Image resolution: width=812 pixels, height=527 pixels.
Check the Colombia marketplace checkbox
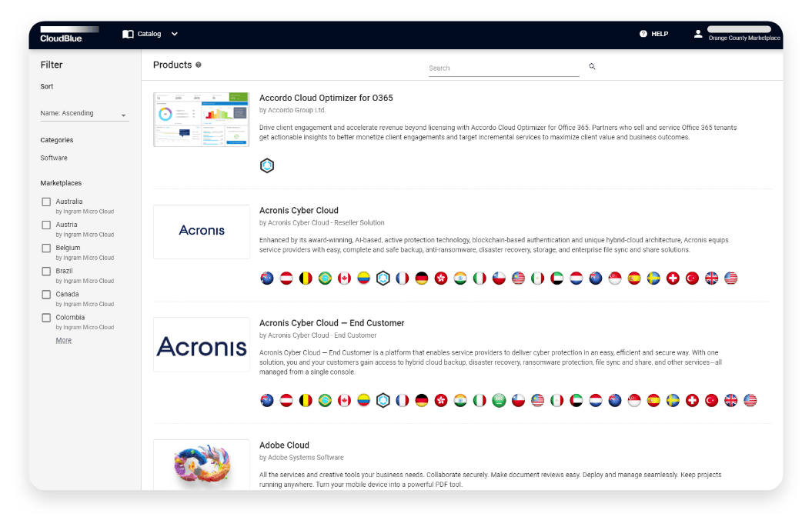(x=46, y=318)
